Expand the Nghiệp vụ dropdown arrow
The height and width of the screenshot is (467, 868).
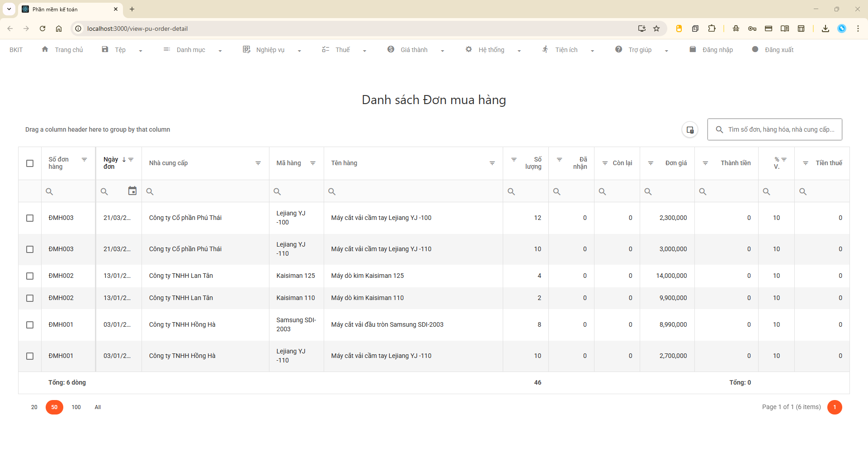299,51
